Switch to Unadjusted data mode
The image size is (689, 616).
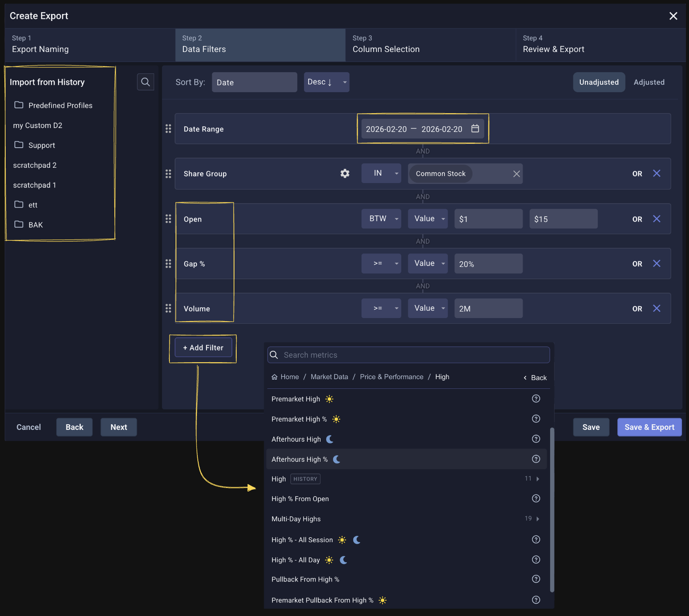pyautogui.click(x=599, y=82)
